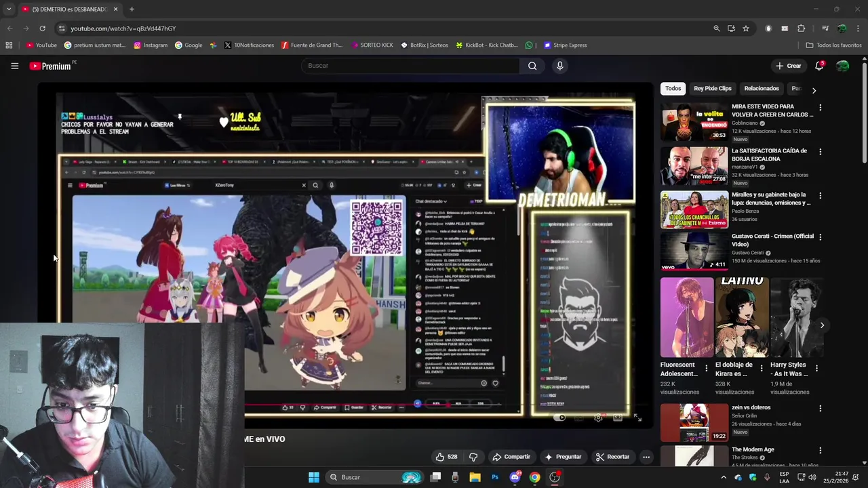Open the Instagram bookmark

tap(151, 45)
